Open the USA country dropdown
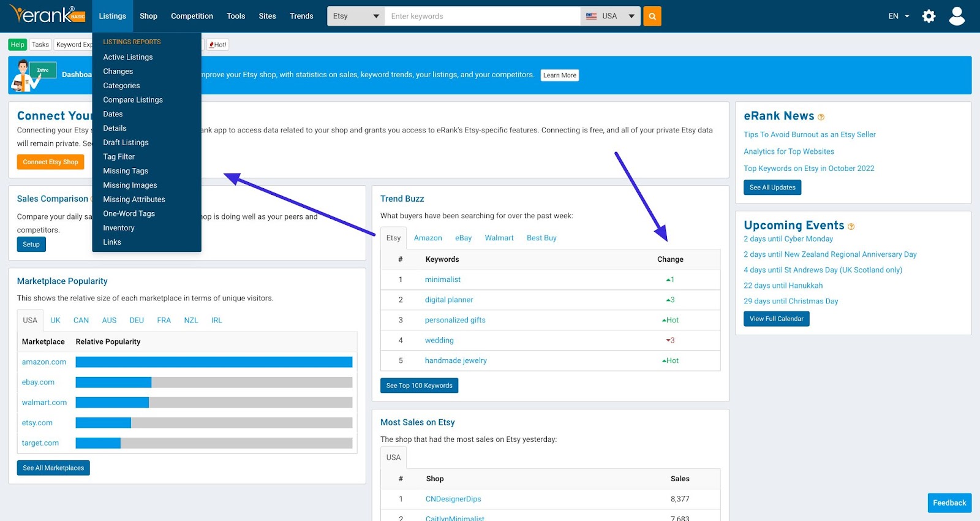The height and width of the screenshot is (521, 980). (x=611, y=16)
